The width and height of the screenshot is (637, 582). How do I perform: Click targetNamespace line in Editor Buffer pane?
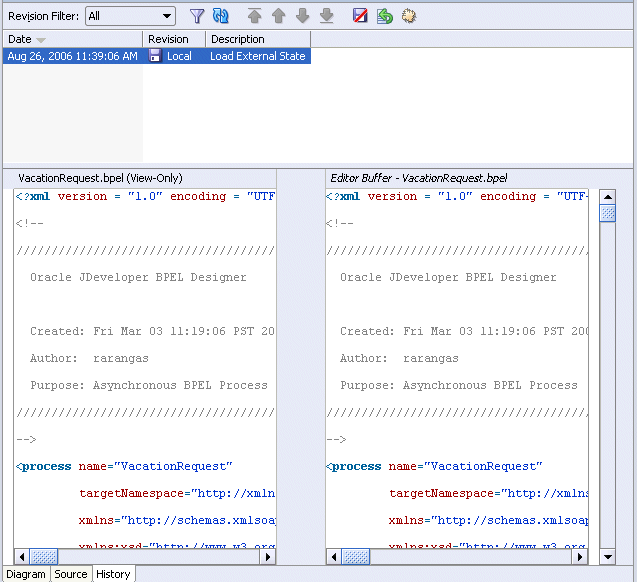coord(489,493)
